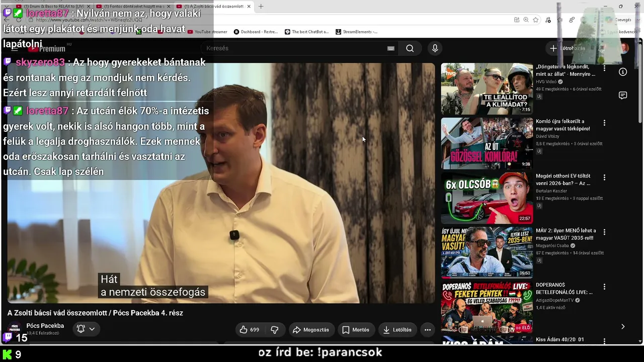Click the right chevron arrow in the sidebar

click(x=623, y=327)
